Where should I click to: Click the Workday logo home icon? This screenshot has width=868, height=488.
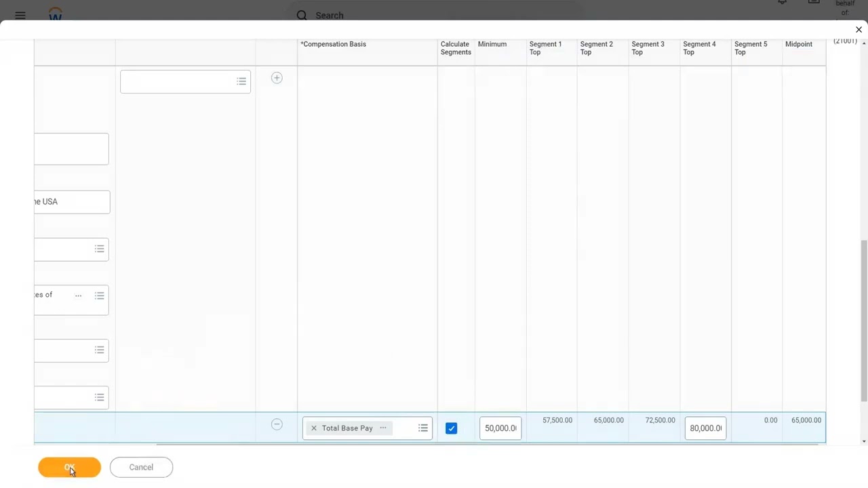pyautogui.click(x=56, y=14)
